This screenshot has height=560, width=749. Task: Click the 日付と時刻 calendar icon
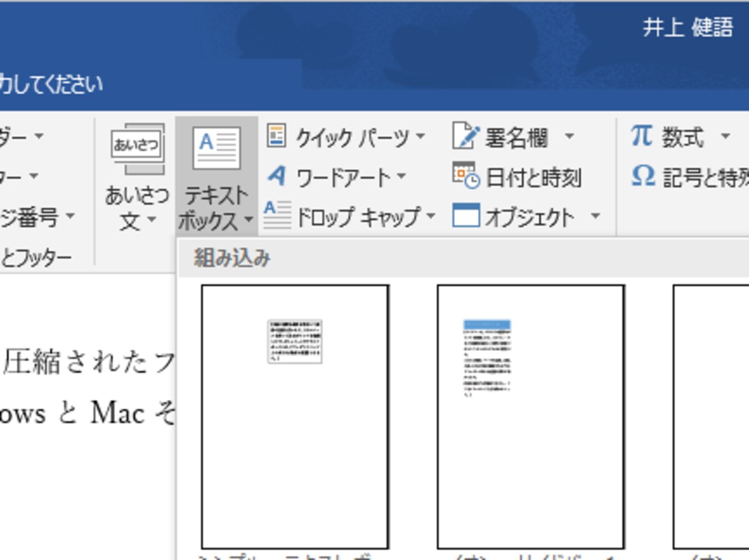tap(466, 175)
